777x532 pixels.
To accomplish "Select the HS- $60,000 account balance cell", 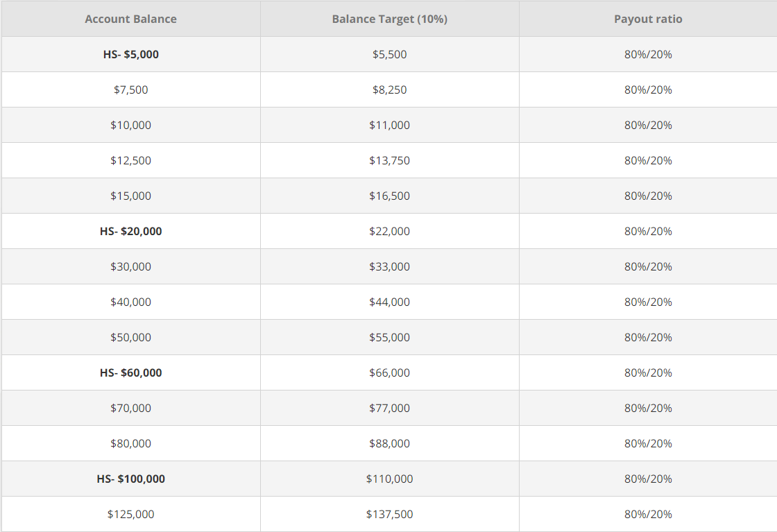I will point(130,372).
